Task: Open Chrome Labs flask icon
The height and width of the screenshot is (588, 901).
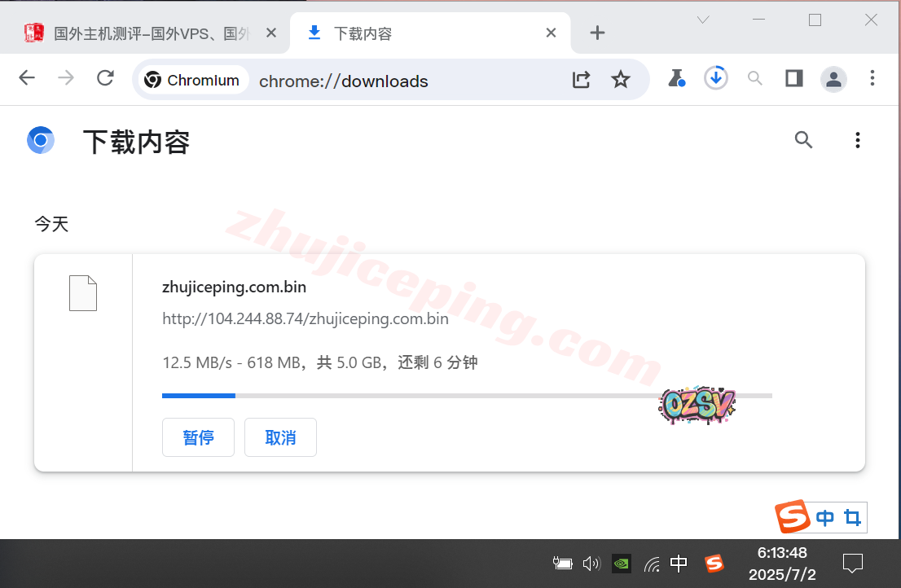Action: click(675, 78)
